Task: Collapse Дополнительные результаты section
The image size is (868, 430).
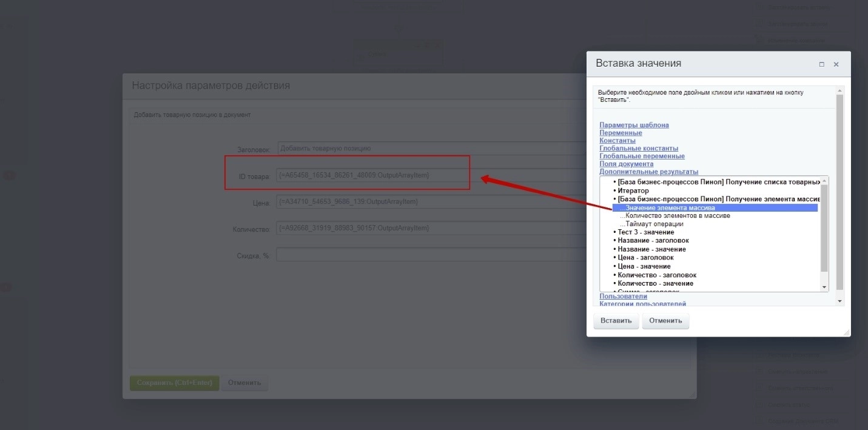Action: 648,172
